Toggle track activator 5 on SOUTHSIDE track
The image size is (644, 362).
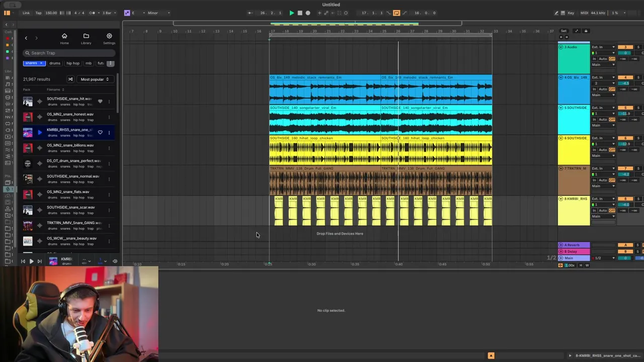coord(625,108)
